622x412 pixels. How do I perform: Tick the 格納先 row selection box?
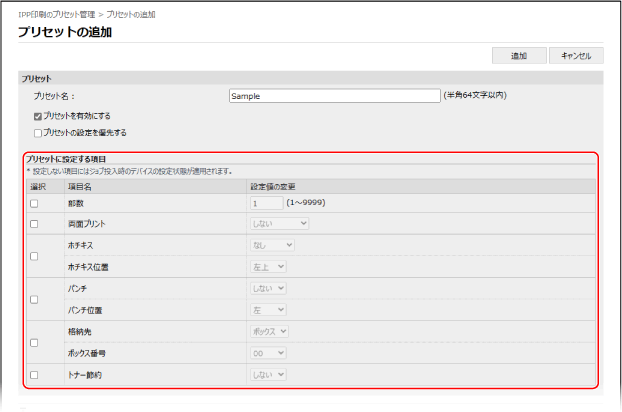[34, 342]
